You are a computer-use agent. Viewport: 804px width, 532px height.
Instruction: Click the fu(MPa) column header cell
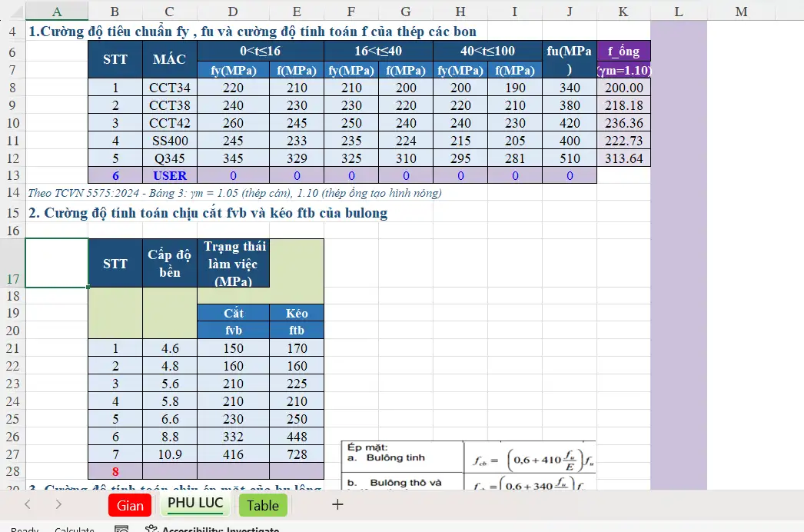point(569,58)
